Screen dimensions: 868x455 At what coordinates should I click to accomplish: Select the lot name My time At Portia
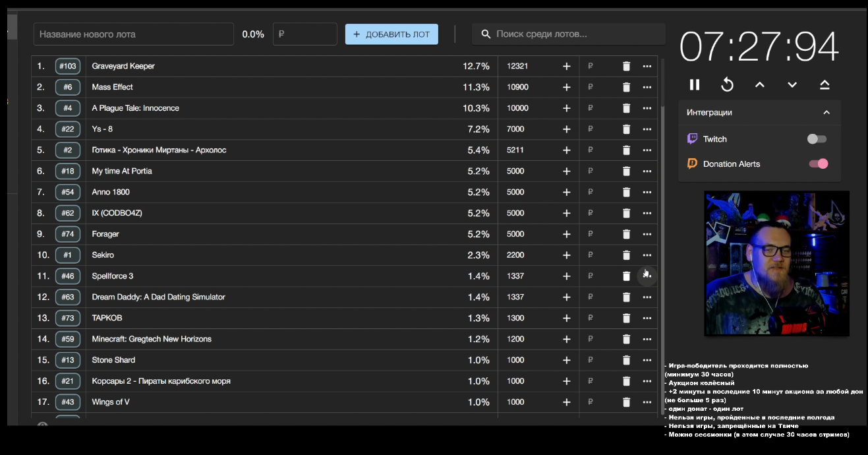(x=122, y=171)
